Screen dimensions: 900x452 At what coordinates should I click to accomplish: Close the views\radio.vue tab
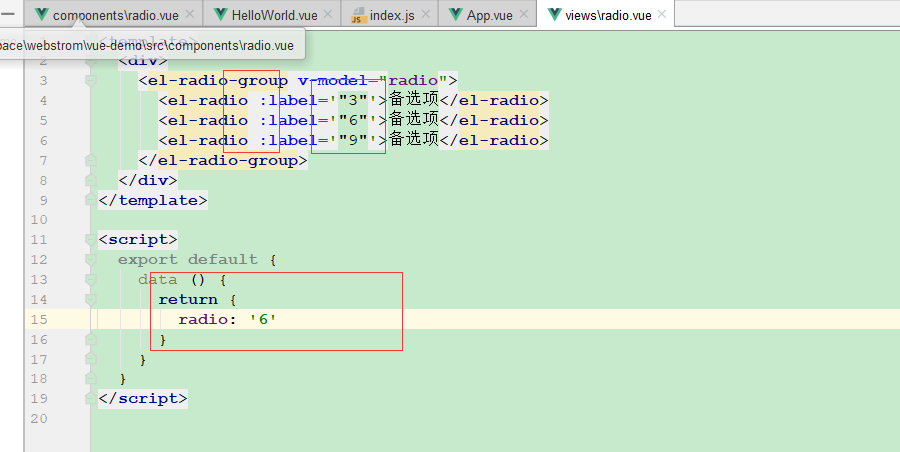tap(662, 14)
